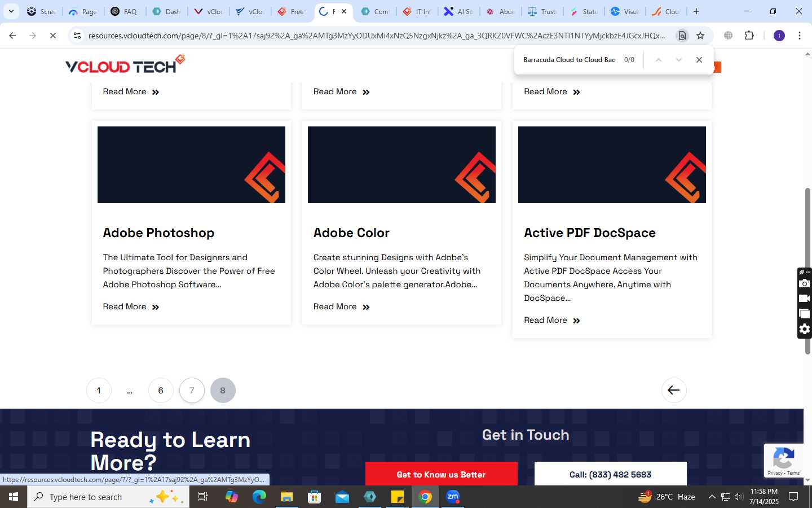The height and width of the screenshot is (508, 812).
Task: Click the Get to Know us Better button
Action: [441, 474]
